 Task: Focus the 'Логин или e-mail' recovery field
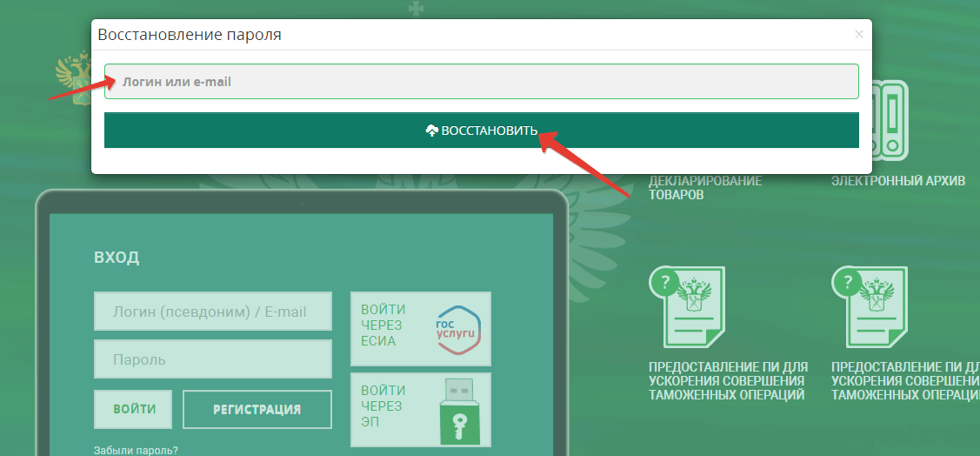[481, 82]
